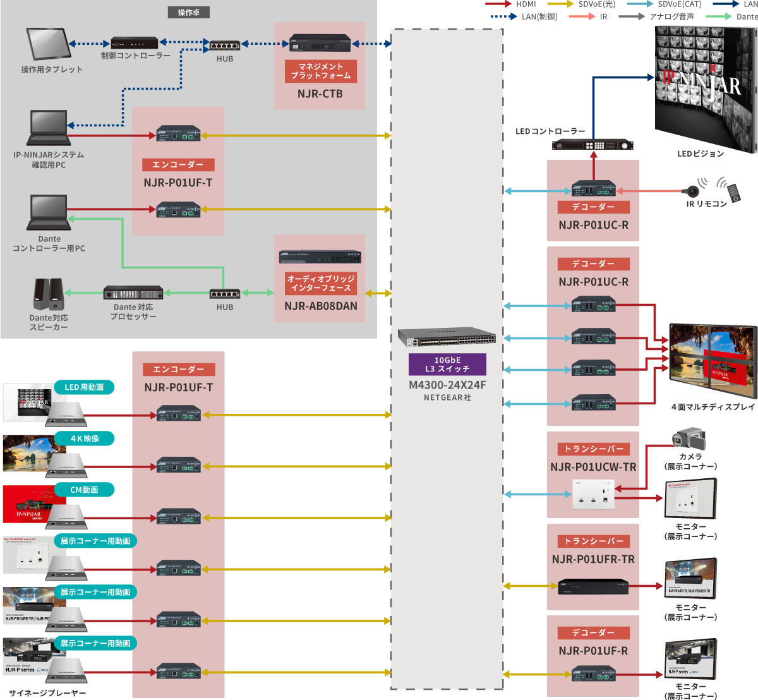758x700 pixels.
Task: Click the teal LED用動画 tag
Action: tap(84, 387)
